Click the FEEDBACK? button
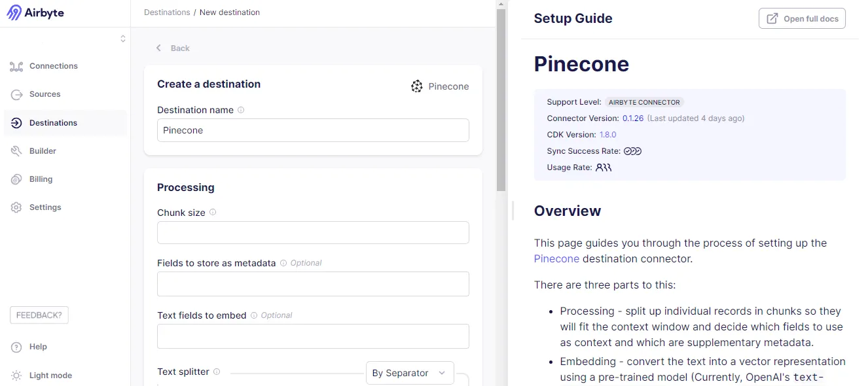This screenshot has height=386, width=868. tap(39, 315)
